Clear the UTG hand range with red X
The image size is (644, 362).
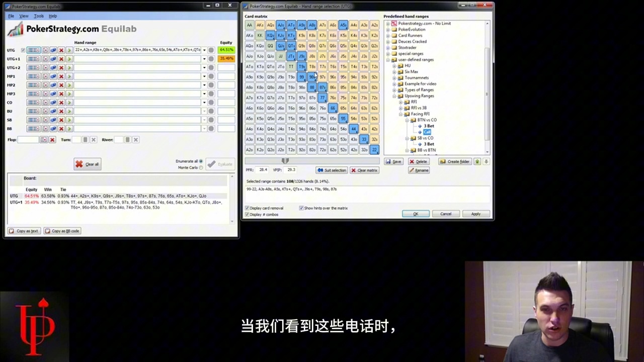coord(61,50)
